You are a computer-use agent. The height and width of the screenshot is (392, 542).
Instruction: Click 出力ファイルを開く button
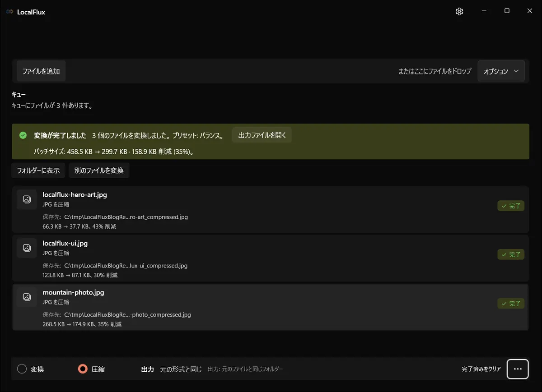tap(262, 135)
